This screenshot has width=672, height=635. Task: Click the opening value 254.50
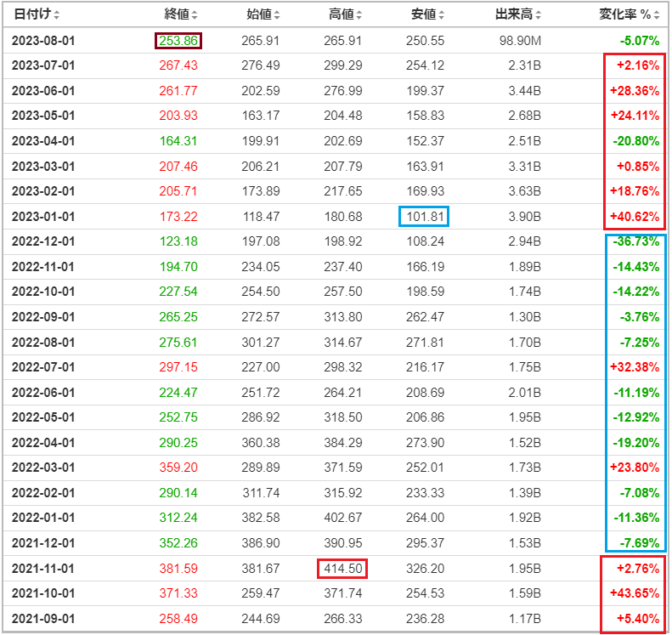[x=261, y=292]
